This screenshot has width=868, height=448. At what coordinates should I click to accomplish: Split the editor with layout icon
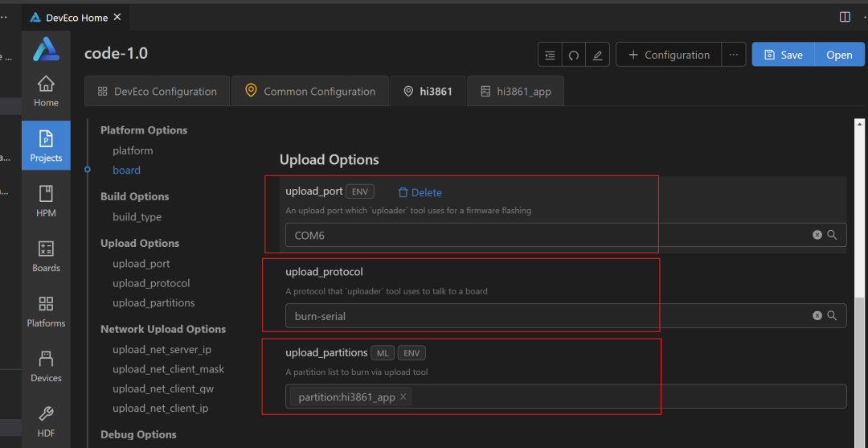point(845,17)
